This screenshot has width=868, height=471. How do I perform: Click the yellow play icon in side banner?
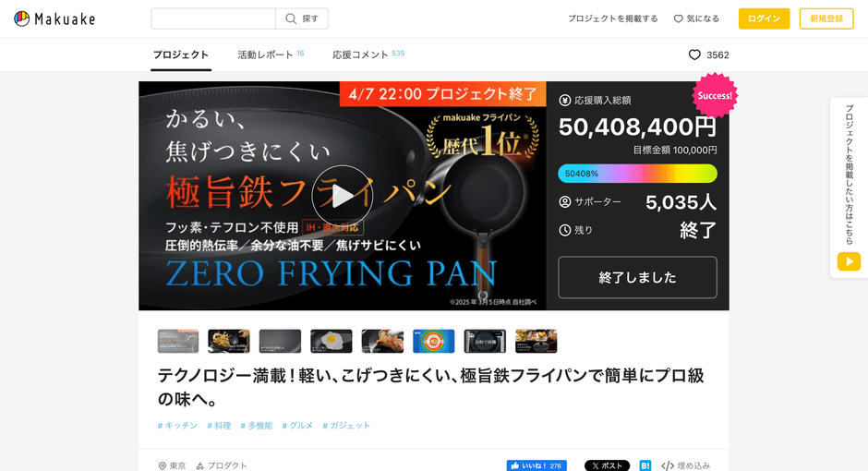pos(849,261)
